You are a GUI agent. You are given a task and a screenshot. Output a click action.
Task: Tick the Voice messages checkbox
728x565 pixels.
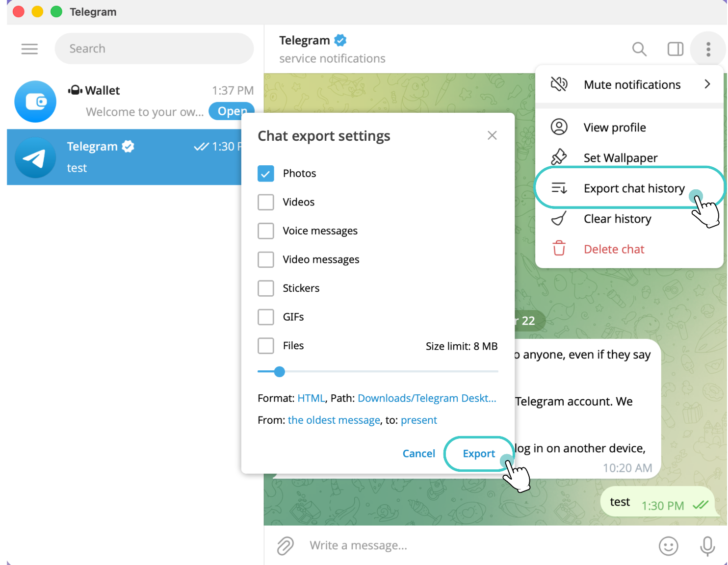pos(266,231)
